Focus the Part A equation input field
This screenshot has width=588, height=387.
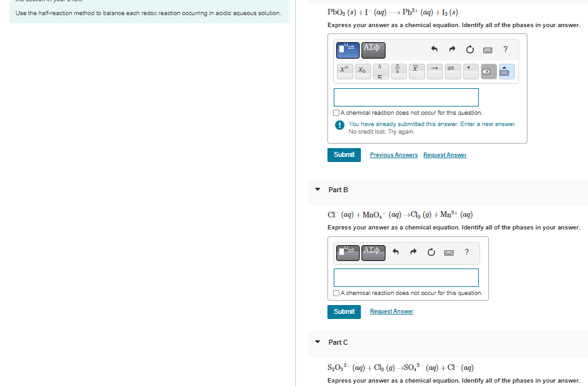(x=406, y=98)
